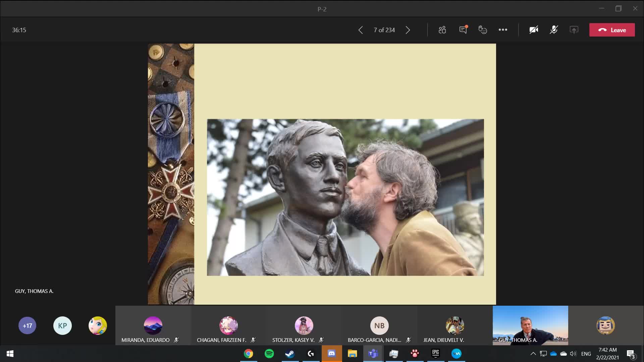Click the share content icon
The image size is (644, 362).
click(x=574, y=30)
